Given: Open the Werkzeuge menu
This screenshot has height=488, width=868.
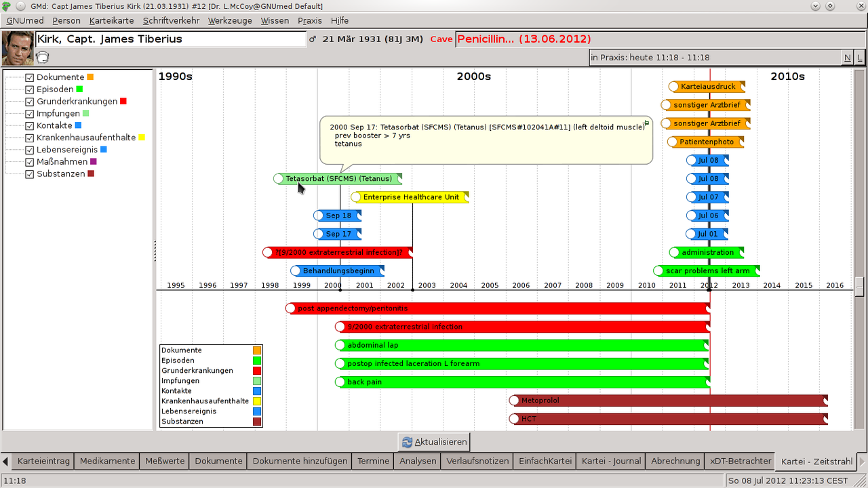Looking at the screenshot, I should tap(230, 20).
